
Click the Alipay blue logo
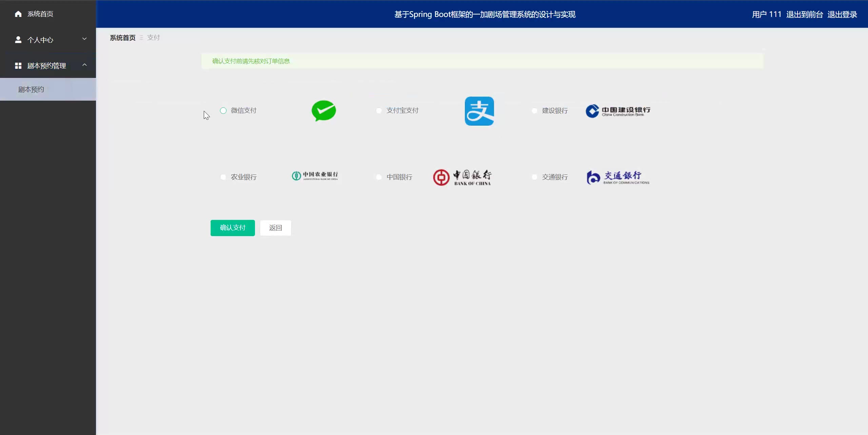479,111
